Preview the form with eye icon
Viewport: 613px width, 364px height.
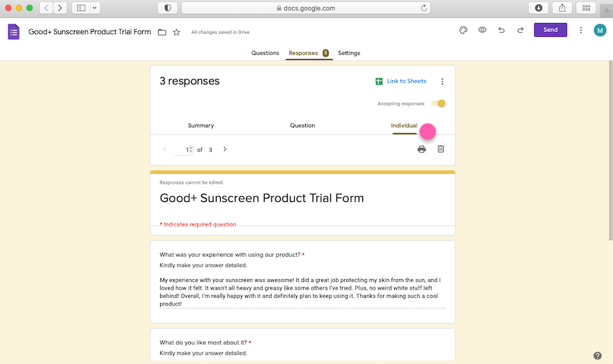pos(482,30)
